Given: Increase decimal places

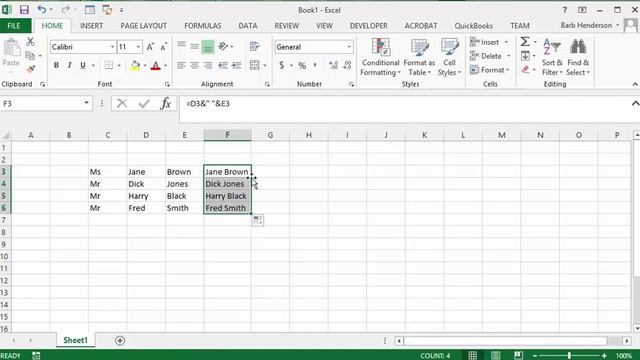Looking at the screenshot, I should click(x=333, y=65).
